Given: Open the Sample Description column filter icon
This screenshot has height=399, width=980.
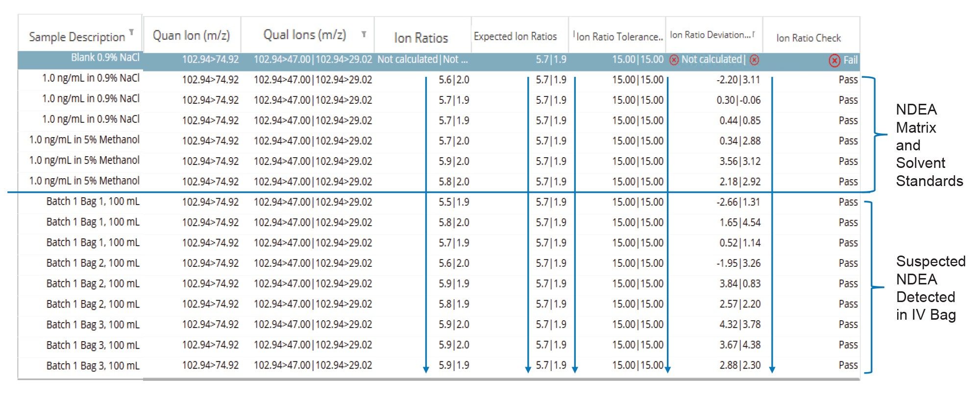Looking at the screenshot, I should [131, 32].
